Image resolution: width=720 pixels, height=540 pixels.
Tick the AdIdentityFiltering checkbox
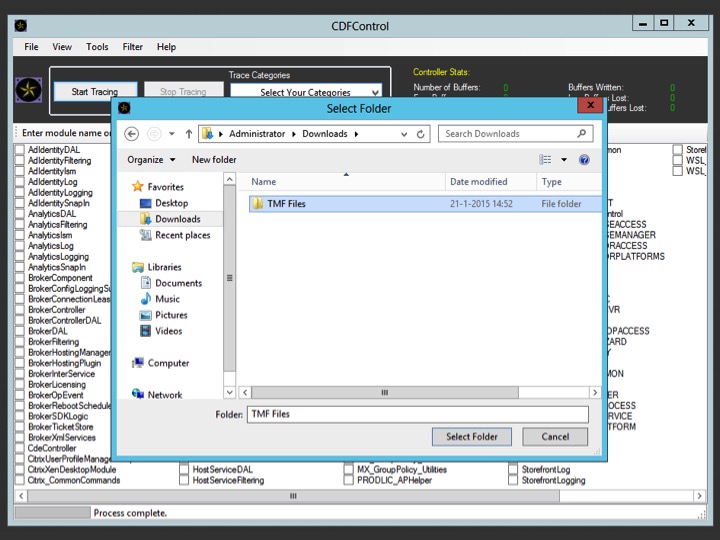[20, 160]
